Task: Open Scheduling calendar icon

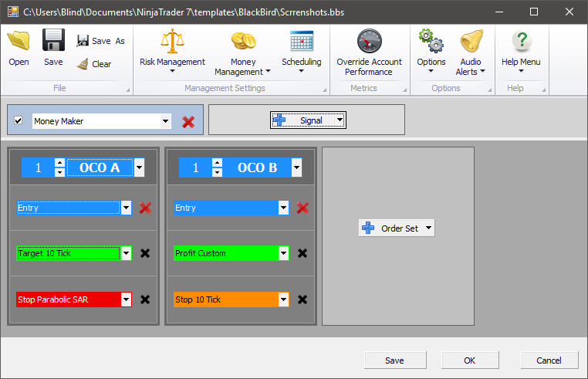Action: [302, 41]
